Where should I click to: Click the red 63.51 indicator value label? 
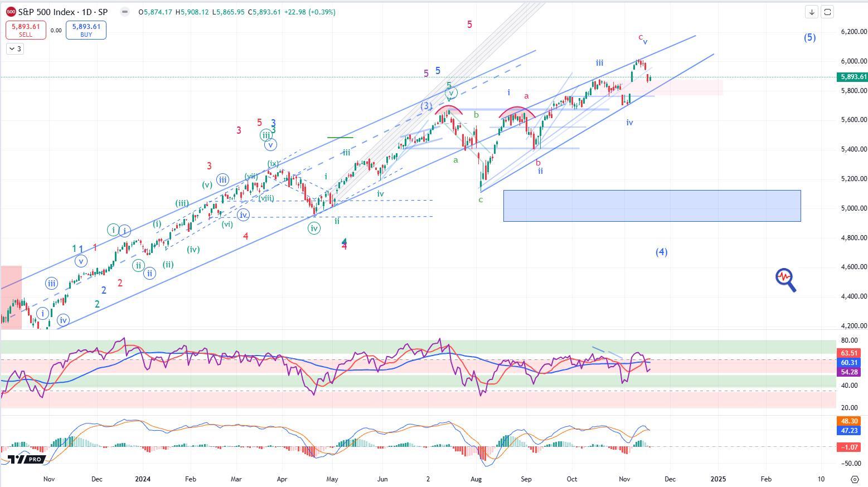(849, 353)
